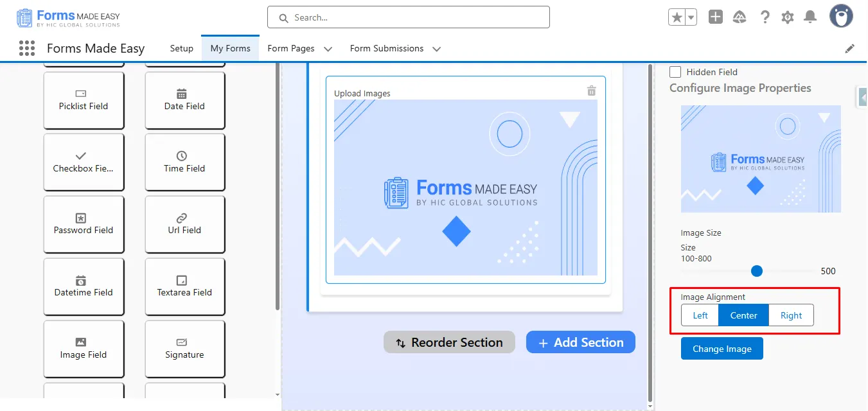Collapse the properties side panel arrow
Image resolution: width=868 pixels, height=411 pixels.
click(x=863, y=97)
